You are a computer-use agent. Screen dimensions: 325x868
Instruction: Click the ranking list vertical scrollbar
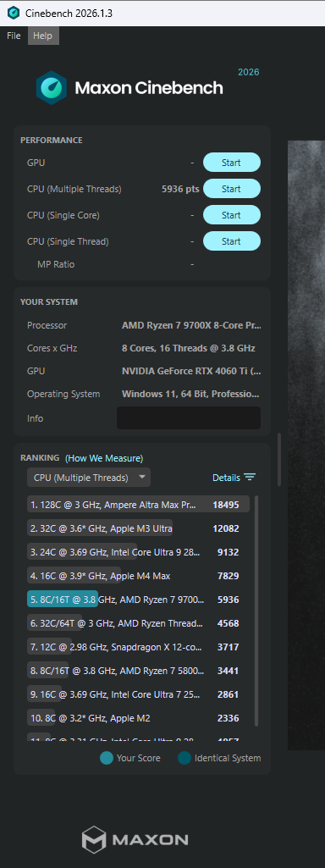(x=256, y=611)
